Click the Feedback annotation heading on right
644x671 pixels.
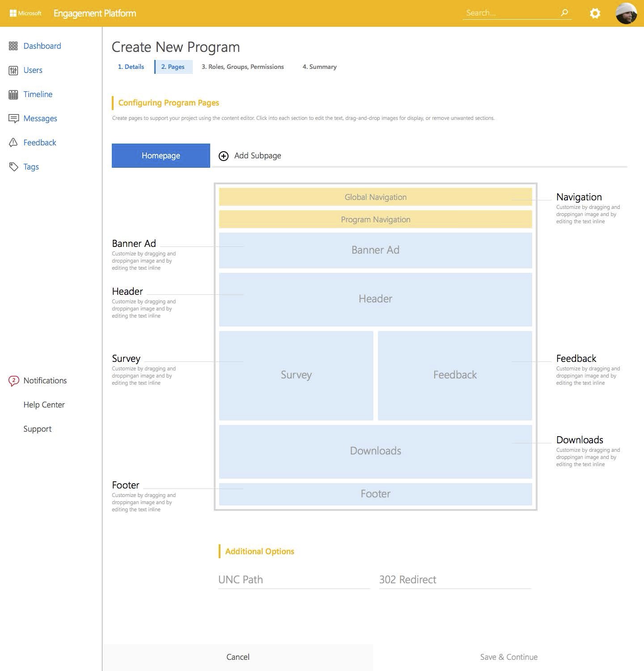(x=576, y=359)
